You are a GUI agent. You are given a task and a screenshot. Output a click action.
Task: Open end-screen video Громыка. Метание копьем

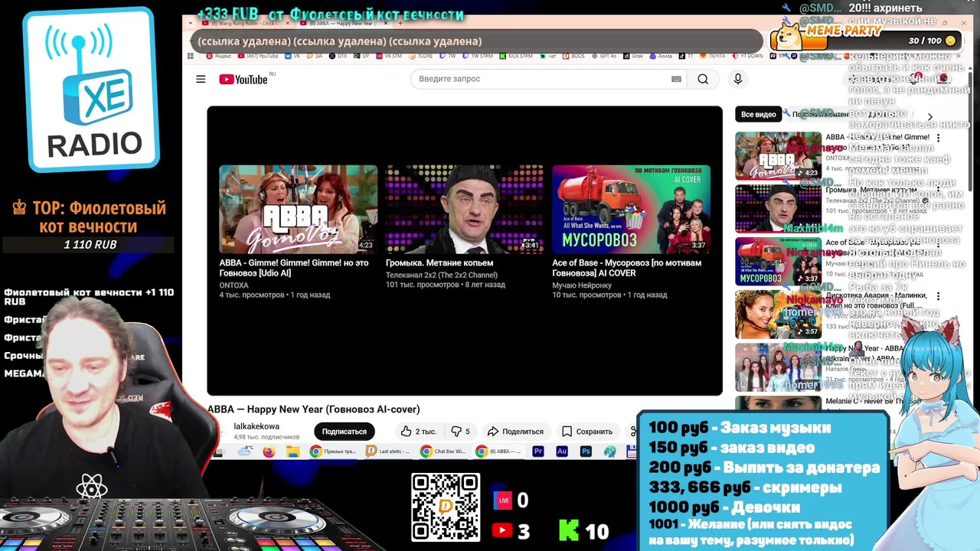pos(465,209)
